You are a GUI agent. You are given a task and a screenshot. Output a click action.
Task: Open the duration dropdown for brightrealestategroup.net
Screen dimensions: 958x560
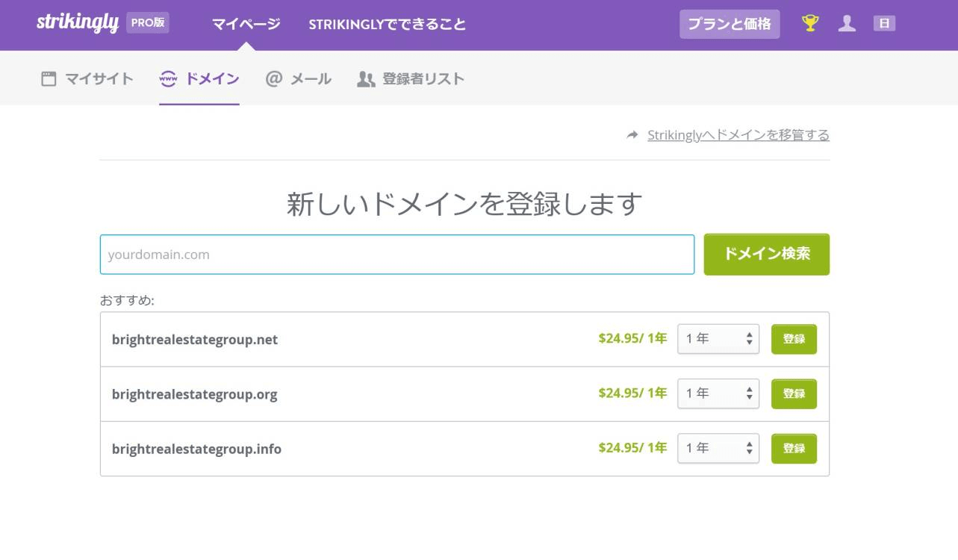(x=718, y=338)
